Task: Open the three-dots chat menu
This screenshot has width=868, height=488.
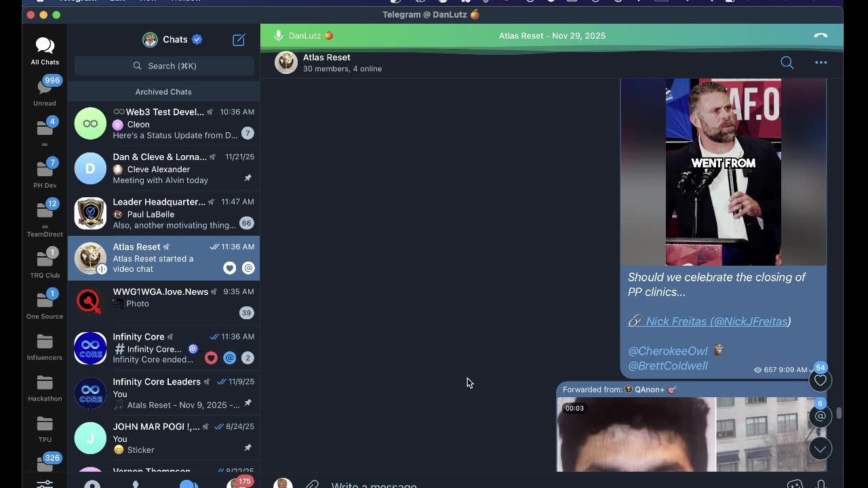Action: tap(821, 62)
